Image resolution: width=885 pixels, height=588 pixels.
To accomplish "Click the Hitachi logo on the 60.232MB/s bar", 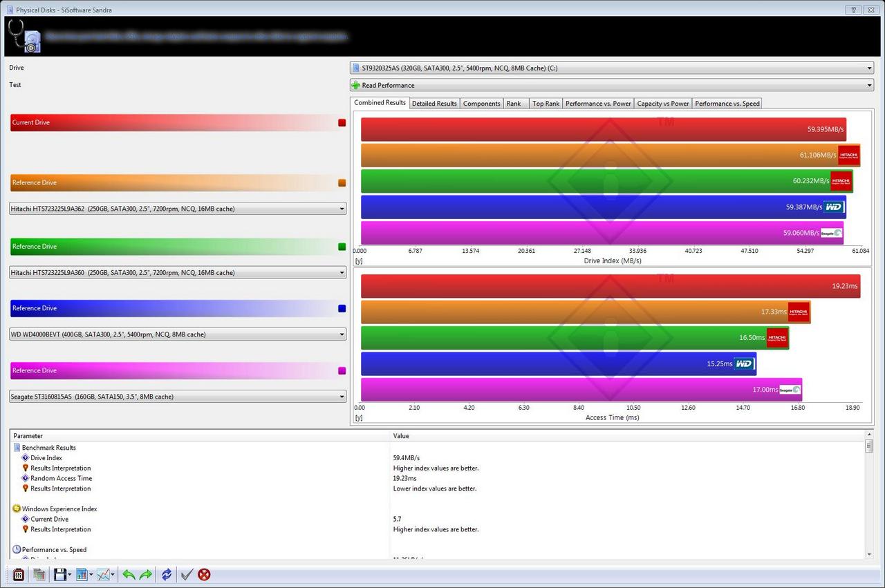I will pos(841,181).
